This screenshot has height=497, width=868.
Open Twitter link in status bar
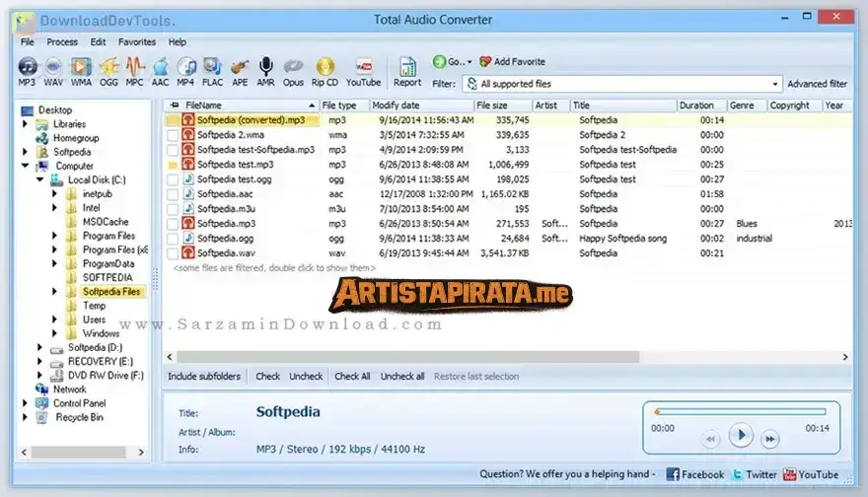(x=754, y=474)
